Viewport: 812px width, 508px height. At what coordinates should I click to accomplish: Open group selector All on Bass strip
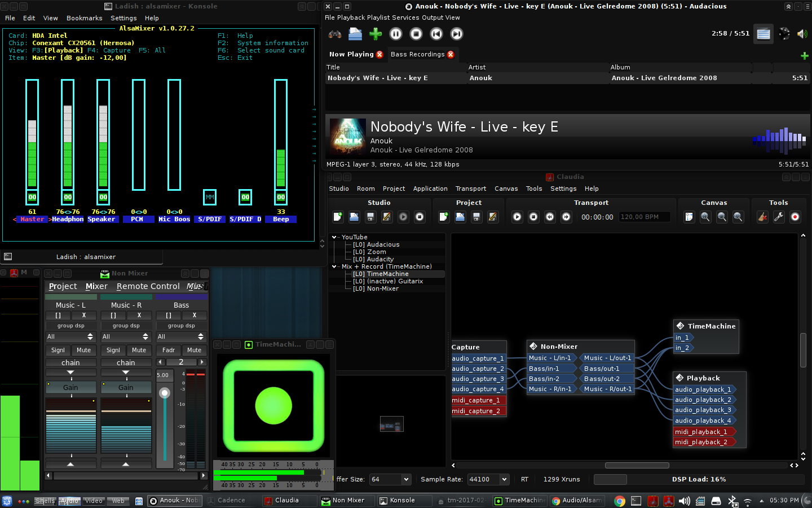(181, 337)
